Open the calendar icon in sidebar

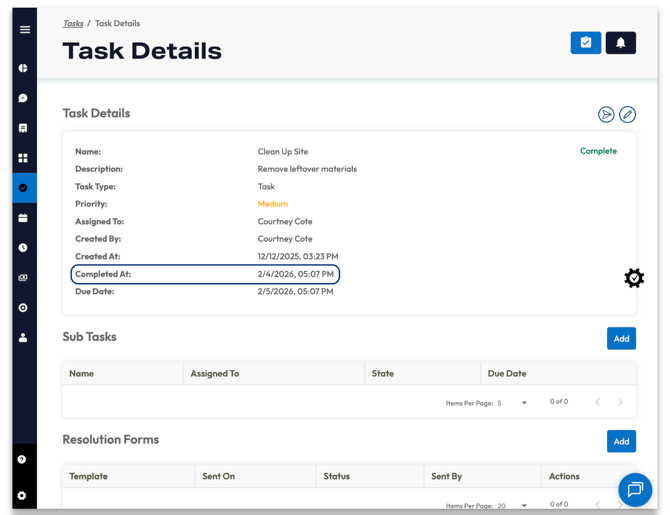(x=23, y=218)
